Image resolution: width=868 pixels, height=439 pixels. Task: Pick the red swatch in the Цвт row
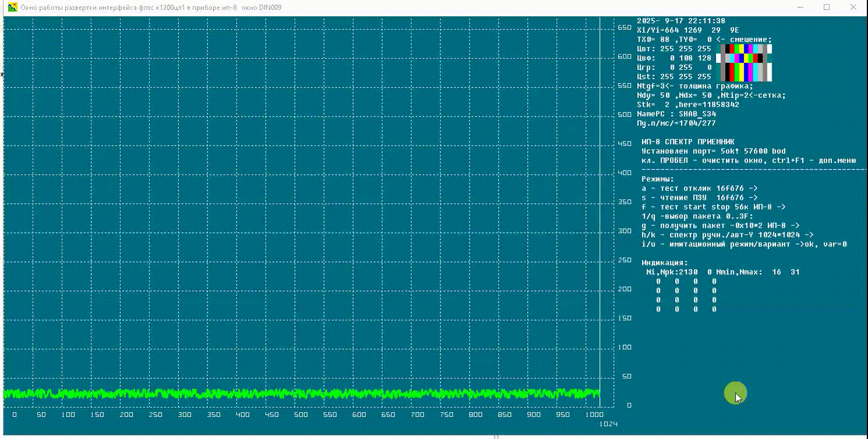[732, 49]
